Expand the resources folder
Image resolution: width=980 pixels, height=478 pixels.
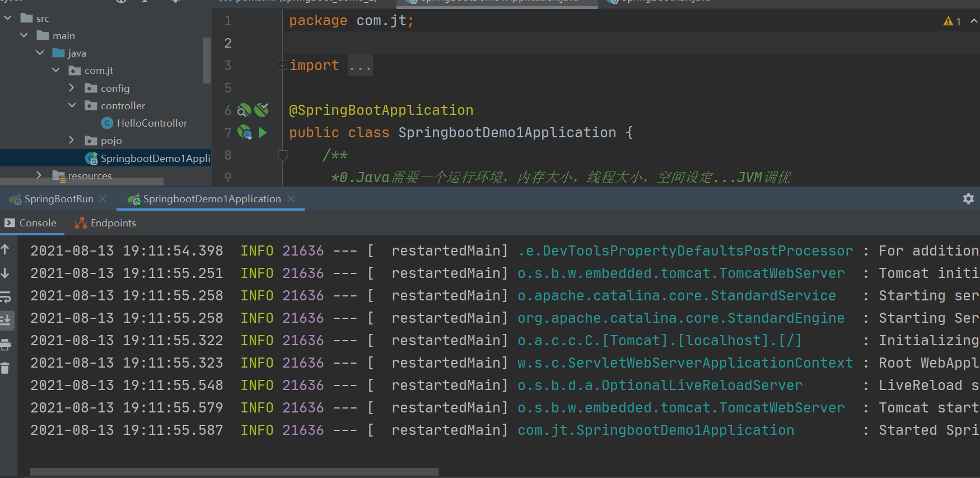point(39,175)
